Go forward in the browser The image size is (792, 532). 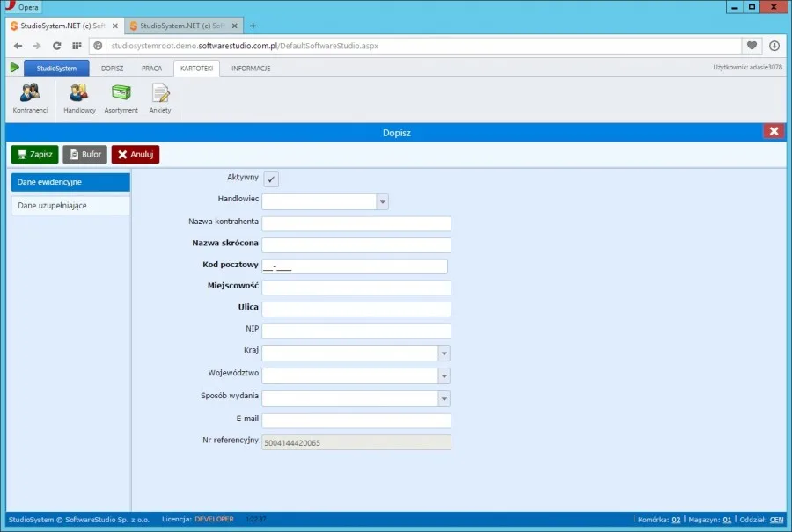pos(37,46)
